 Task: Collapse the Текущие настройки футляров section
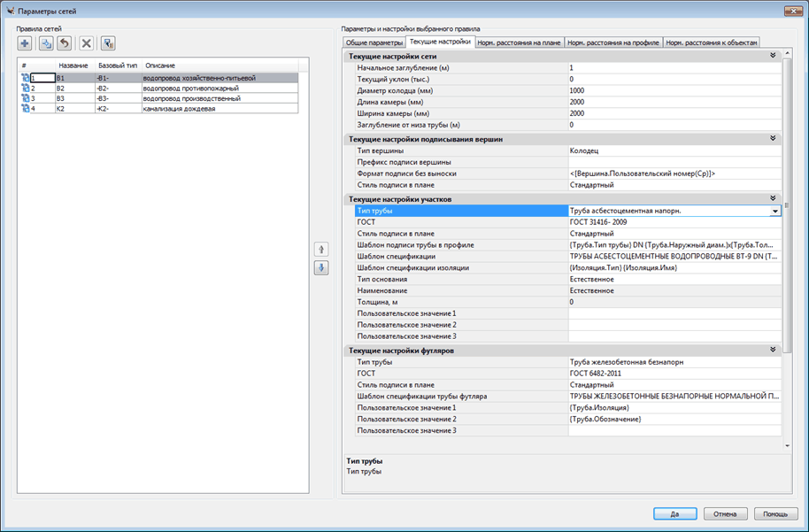coord(773,351)
